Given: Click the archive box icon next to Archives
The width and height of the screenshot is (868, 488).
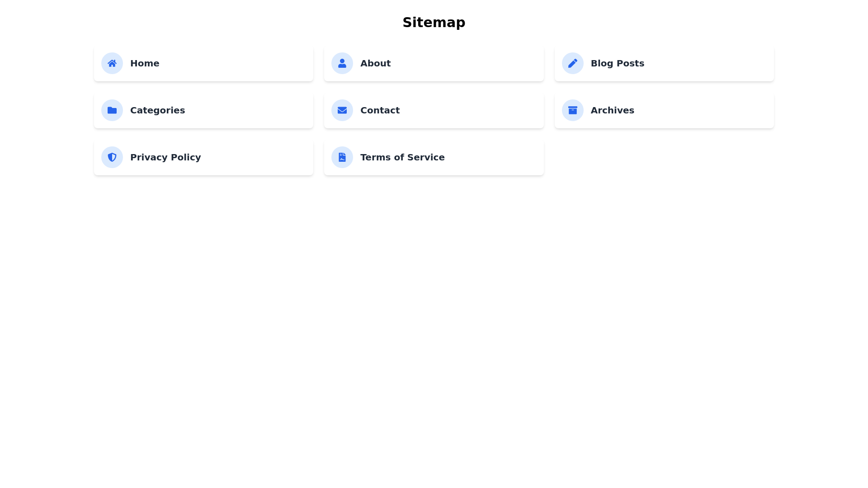Looking at the screenshot, I should (572, 110).
